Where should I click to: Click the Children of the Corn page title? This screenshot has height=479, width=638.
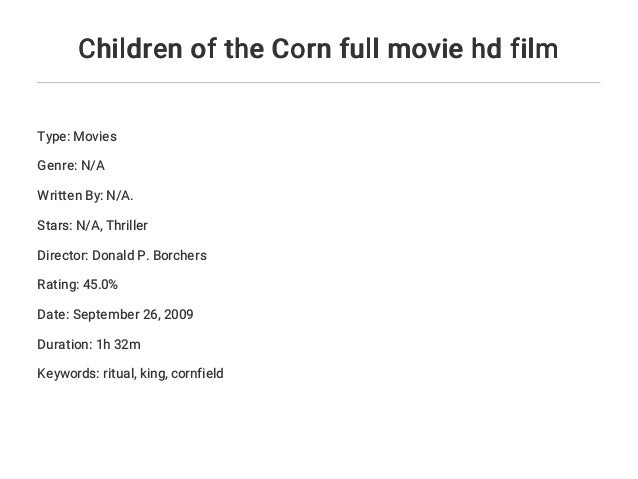click(318, 48)
